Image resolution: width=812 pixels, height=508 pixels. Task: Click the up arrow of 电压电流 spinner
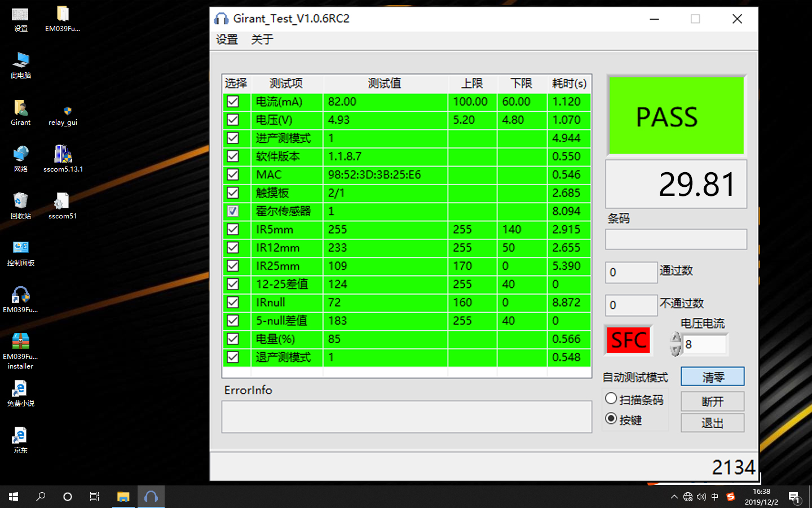(x=676, y=338)
